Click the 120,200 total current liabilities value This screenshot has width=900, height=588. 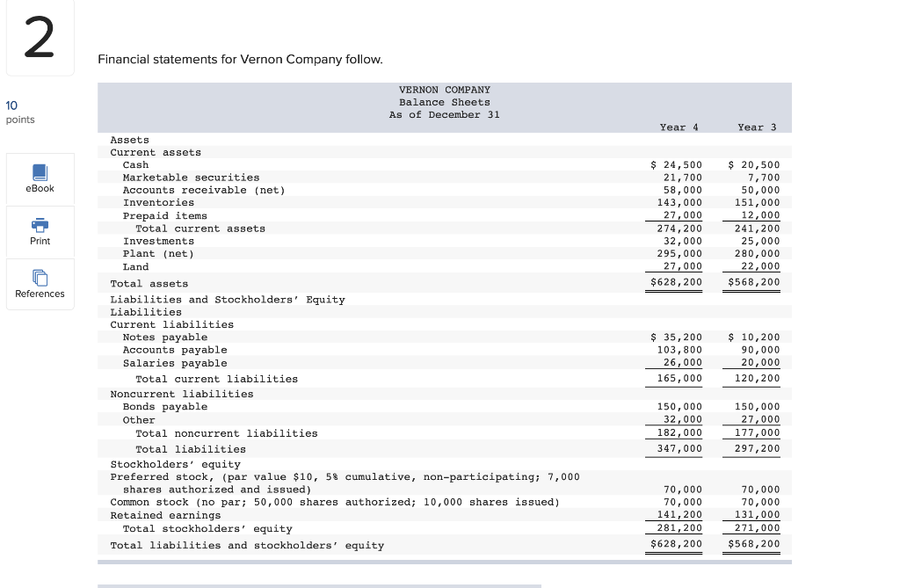(758, 379)
